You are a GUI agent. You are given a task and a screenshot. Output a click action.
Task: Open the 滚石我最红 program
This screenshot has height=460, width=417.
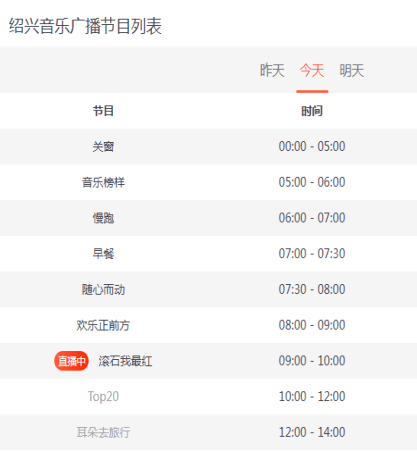tap(125, 361)
